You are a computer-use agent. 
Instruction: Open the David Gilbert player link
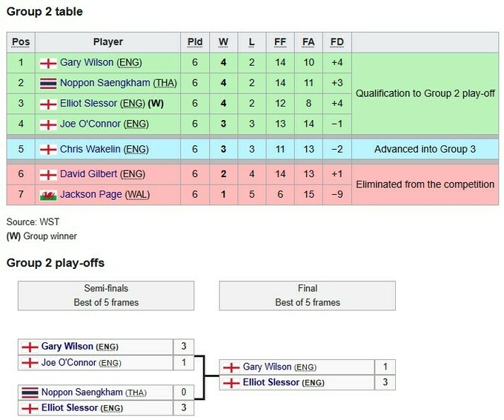(x=89, y=174)
